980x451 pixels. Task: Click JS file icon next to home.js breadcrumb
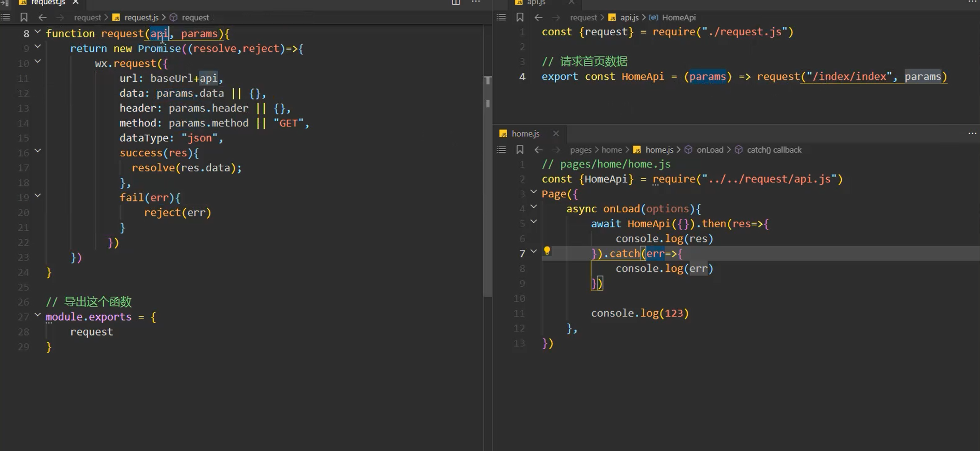637,150
